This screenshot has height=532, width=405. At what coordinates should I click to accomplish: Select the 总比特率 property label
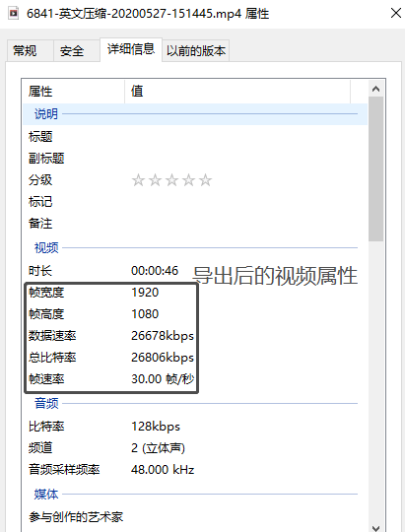(x=52, y=358)
